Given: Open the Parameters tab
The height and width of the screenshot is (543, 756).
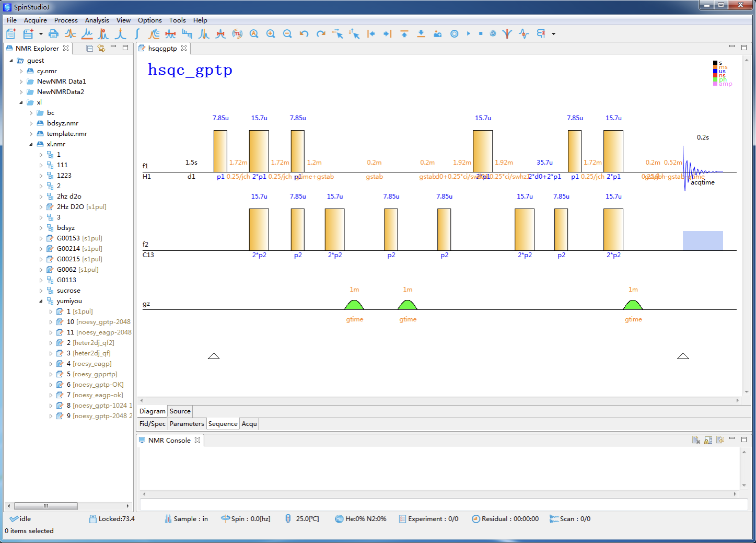Looking at the screenshot, I should (187, 424).
